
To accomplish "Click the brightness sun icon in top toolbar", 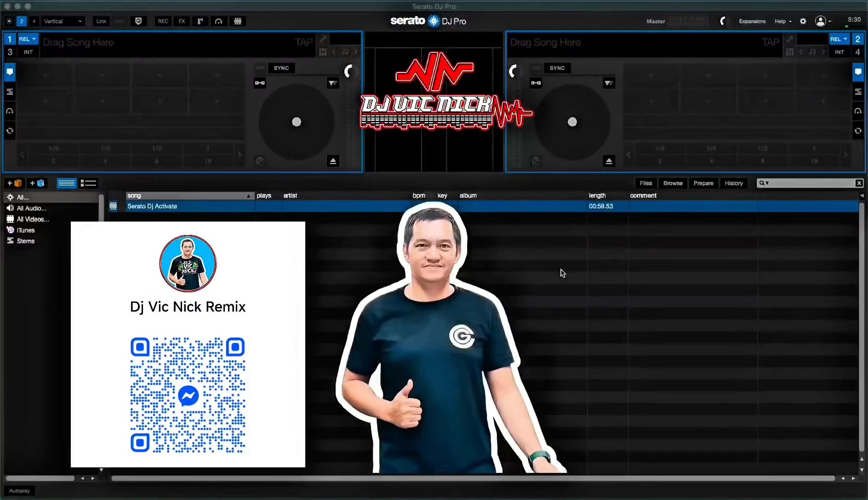I will pyautogui.click(x=9, y=21).
